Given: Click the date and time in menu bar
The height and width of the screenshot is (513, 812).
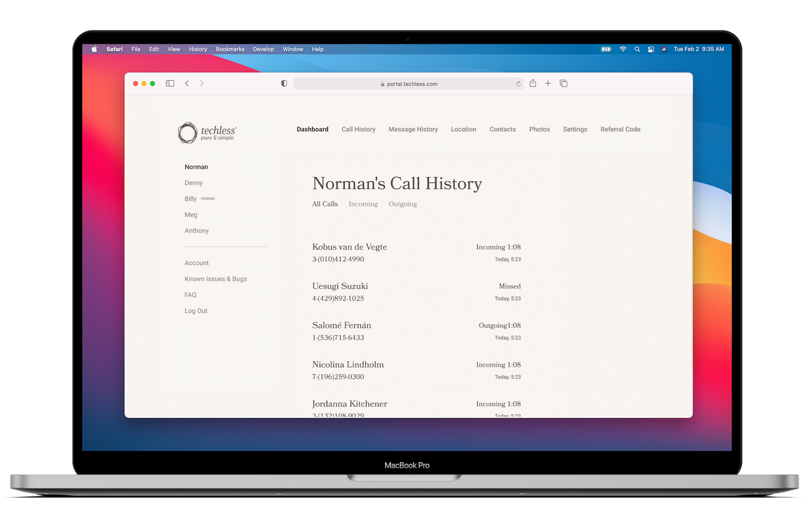Looking at the screenshot, I should [699, 49].
